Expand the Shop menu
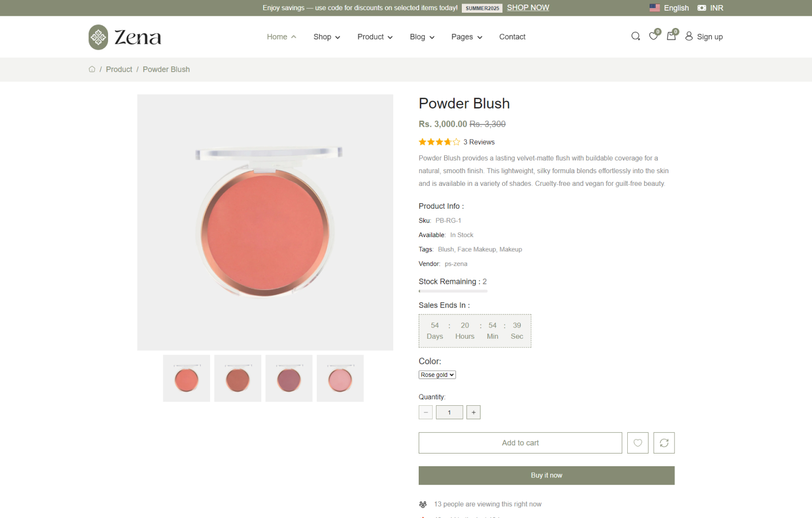 point(326,37)
